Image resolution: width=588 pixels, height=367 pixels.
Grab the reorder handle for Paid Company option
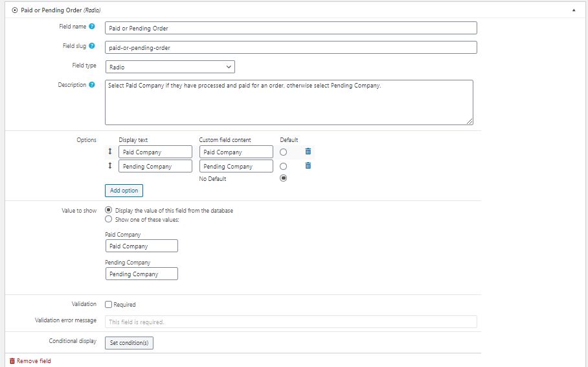point(110,151)
